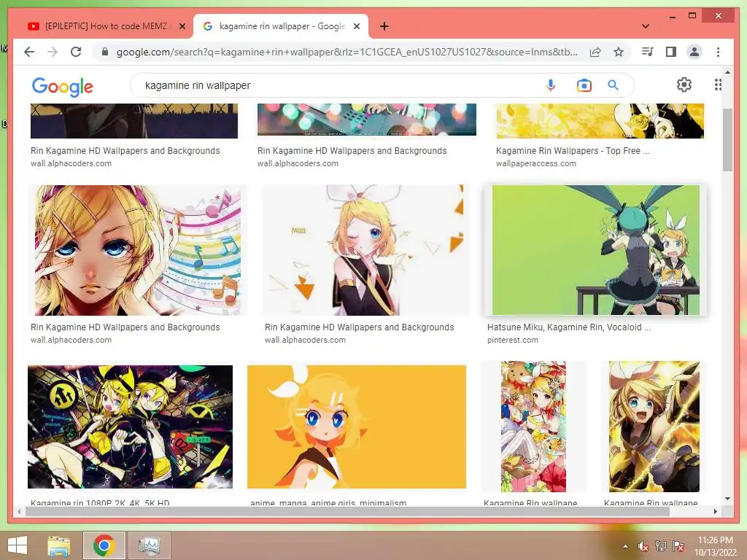
Task: View site info lock icon
Action: coord(105,52)
